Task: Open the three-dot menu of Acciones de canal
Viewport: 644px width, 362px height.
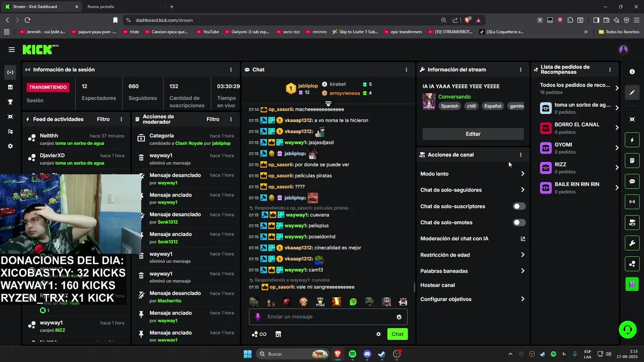Action: [521, 155]
